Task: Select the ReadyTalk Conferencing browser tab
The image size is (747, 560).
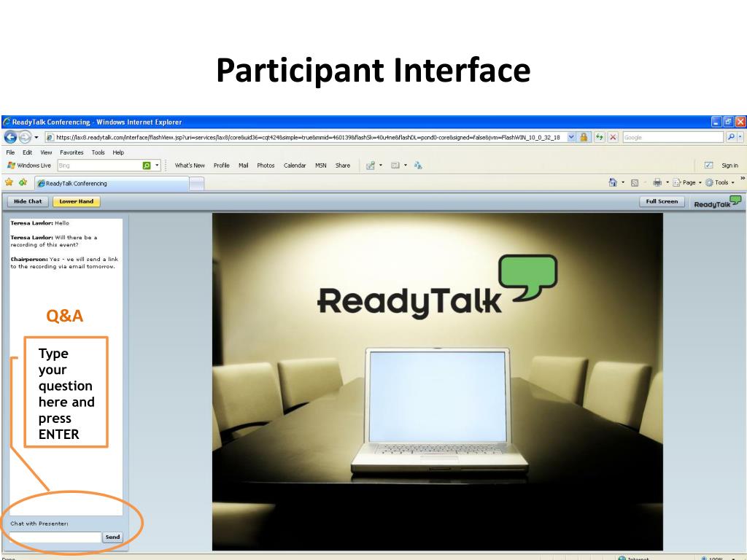Action: coord(112,183)
